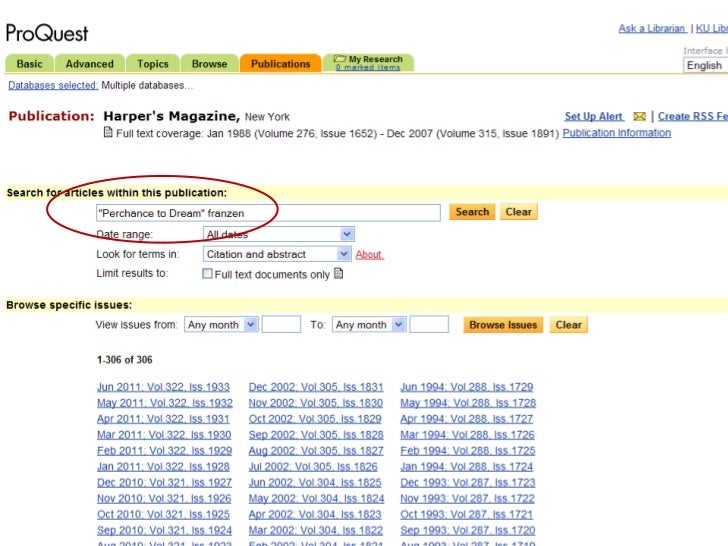Open the To month dropdown
Image resolution: width=728 pixels, height=546 pixels.
[369, 325]
